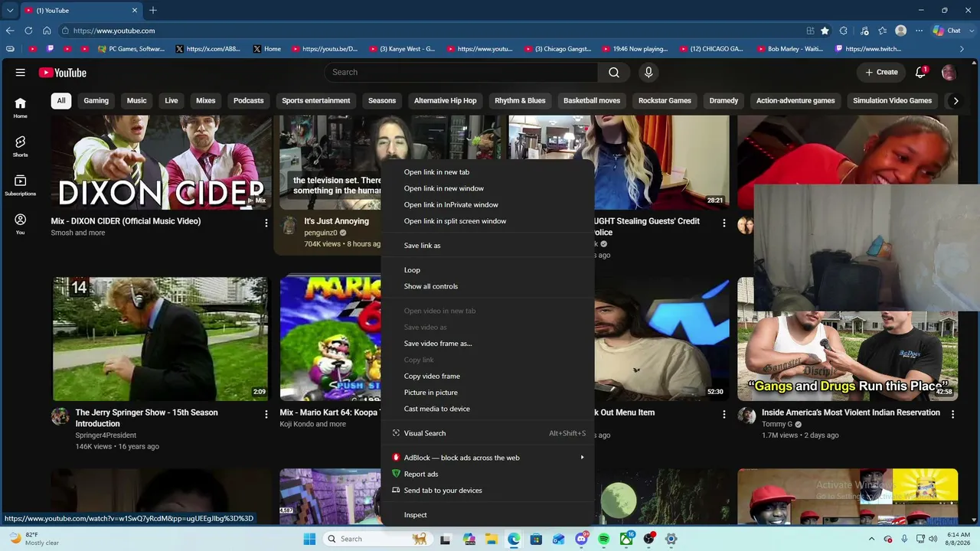Open options for the Out Menu Item video
Image resolution: width=980 pixels, height=551 pixels.
coord(724,414)
